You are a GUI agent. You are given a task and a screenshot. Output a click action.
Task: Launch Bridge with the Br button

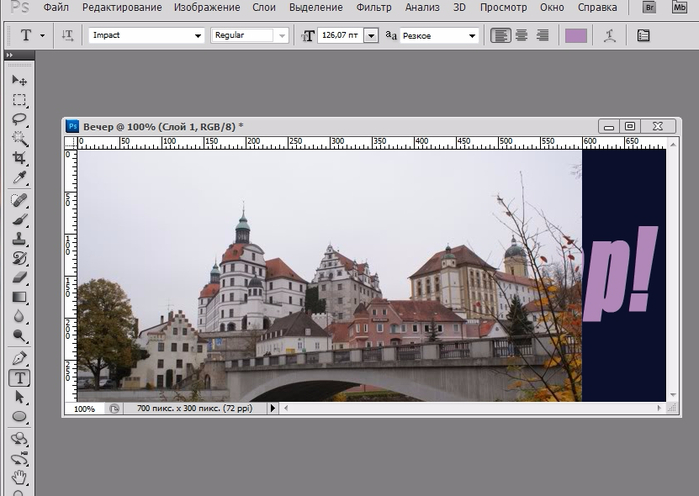pos(649,8)
